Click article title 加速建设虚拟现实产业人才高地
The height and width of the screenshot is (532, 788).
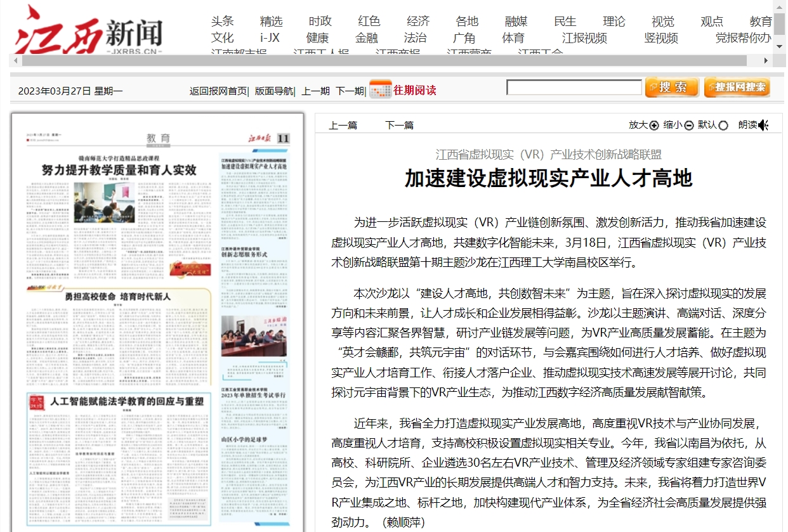549,179
